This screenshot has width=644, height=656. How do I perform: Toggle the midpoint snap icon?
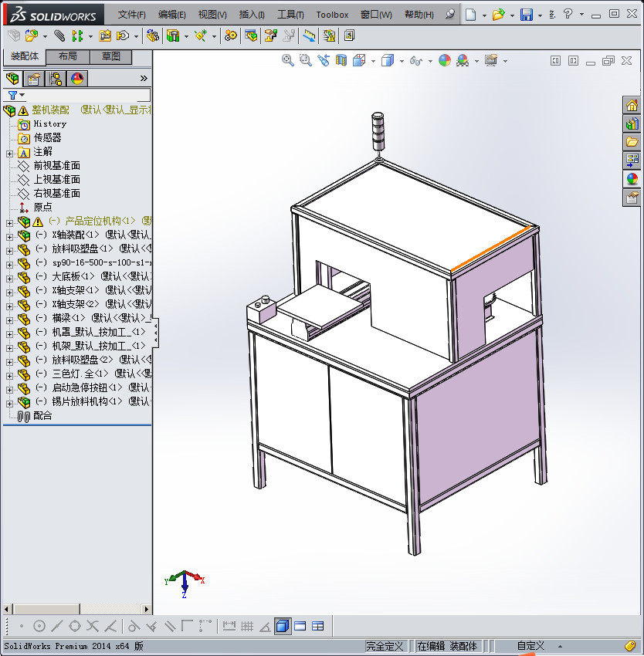pos(57,627)
